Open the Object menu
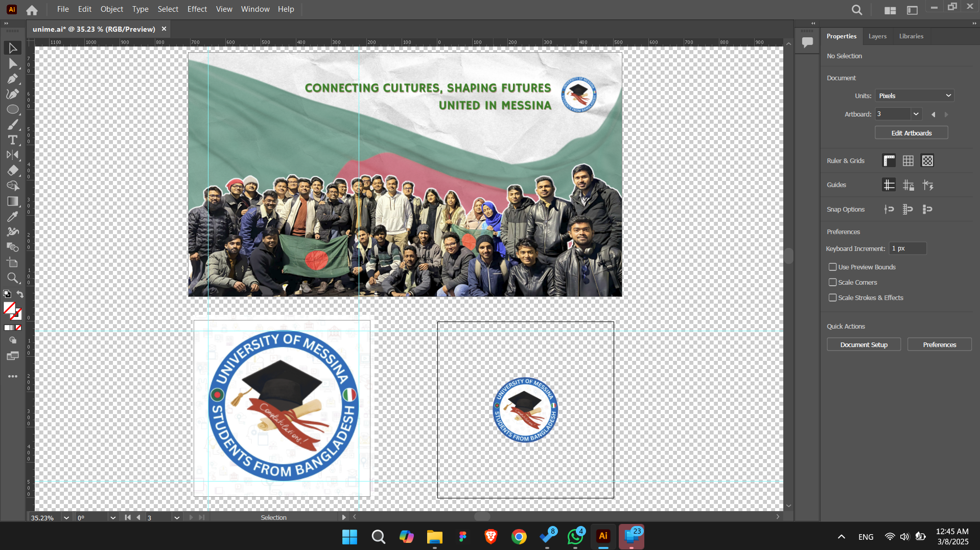The image size is (980, 550). (x=111, y=9)
